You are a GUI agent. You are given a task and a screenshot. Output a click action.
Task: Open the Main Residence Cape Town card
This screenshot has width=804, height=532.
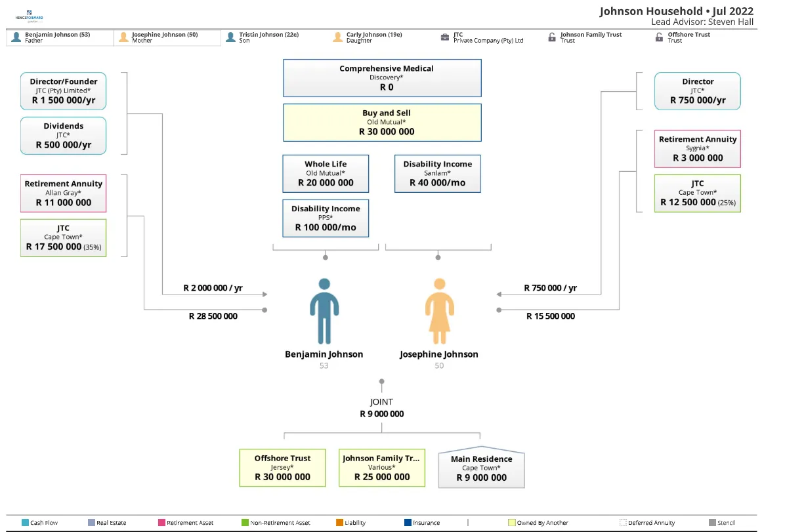(x=482, y=469)
